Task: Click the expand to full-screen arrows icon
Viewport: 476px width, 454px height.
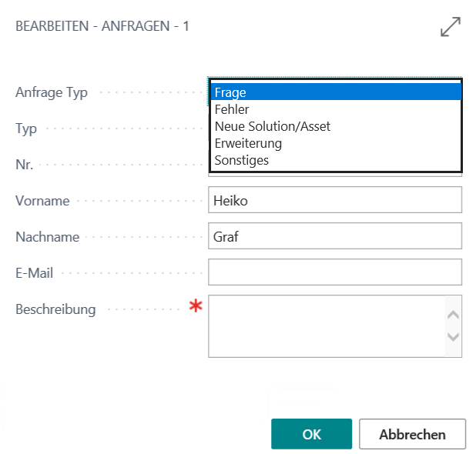Action: click(x=450, y=28)
